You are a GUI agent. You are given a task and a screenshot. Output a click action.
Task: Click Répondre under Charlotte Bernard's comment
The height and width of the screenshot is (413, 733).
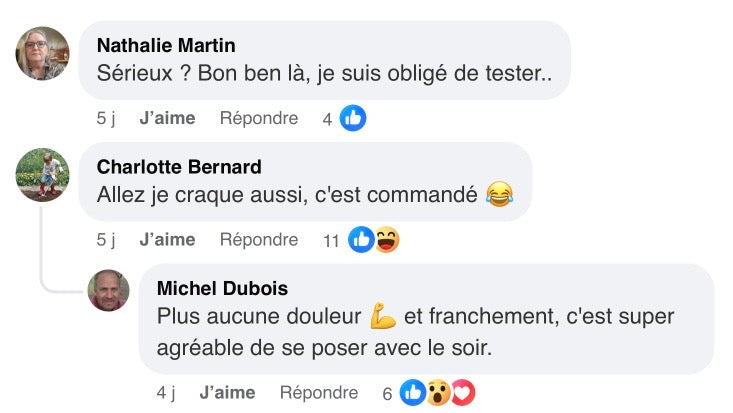tap(259, 239)
